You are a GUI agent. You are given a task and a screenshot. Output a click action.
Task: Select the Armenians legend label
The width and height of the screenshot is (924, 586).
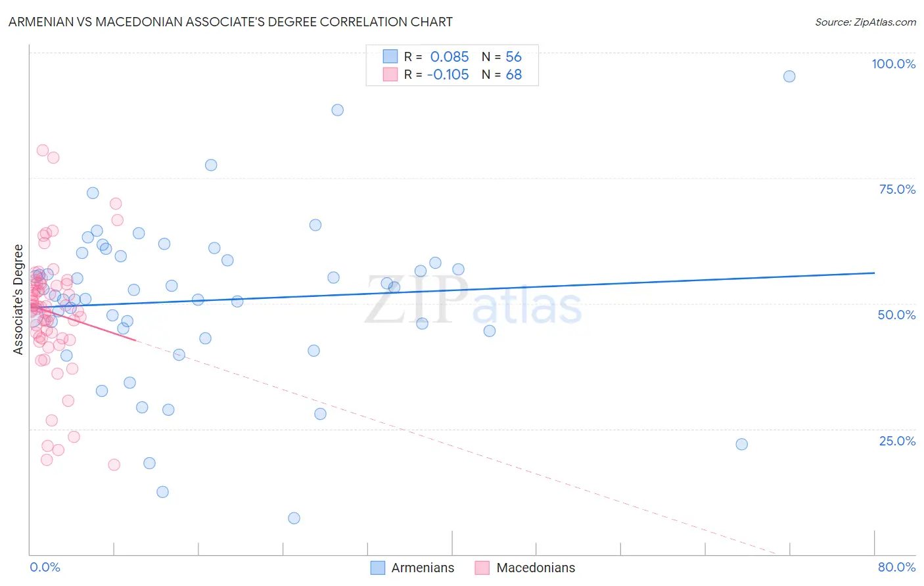(423, 568)
